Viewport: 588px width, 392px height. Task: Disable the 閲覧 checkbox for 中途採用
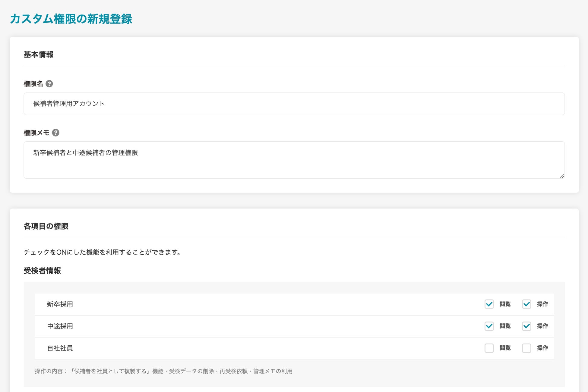(489, 326)
